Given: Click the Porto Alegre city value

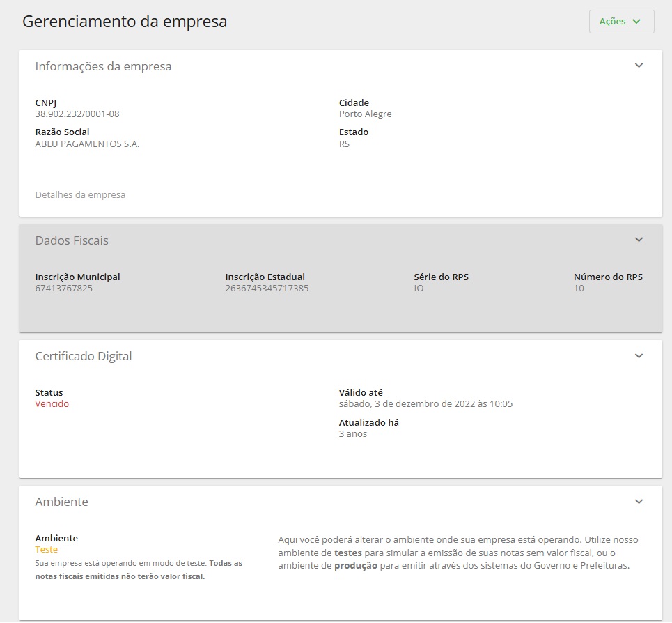Looking at the screenshot, I should pyautogui.click(x=365, y=114).
